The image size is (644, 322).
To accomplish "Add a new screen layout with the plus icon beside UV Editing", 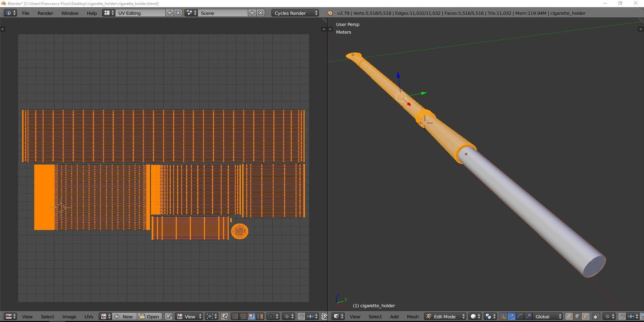I will [170, 13].
